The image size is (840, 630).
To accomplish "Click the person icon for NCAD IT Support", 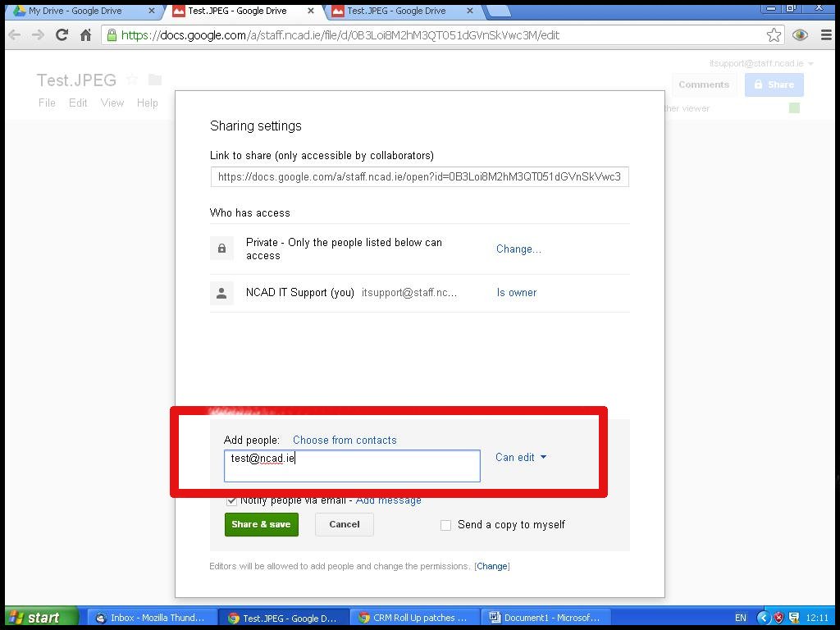I will point(221,293).
